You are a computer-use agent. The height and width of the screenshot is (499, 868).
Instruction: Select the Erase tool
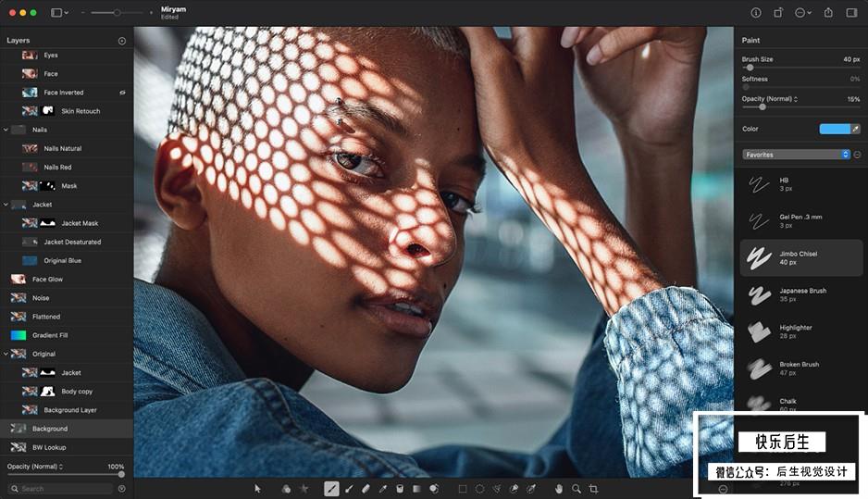(366, 489)
